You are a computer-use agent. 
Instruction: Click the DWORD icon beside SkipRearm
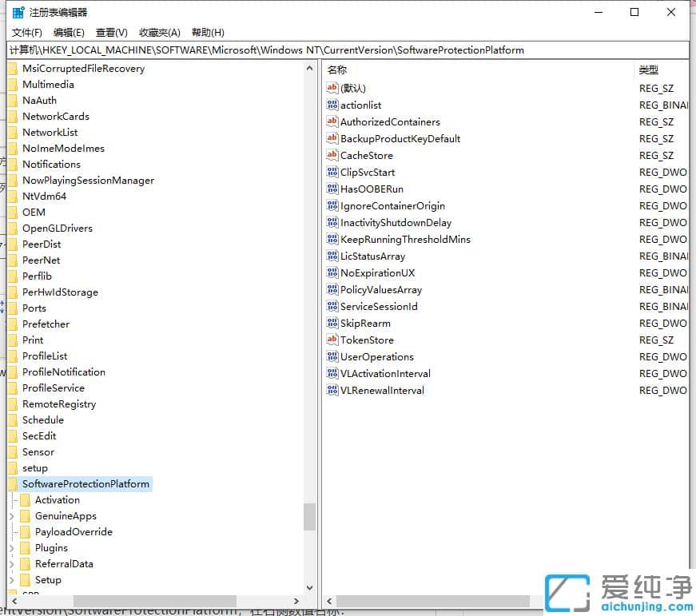click(x=333, y=323)
